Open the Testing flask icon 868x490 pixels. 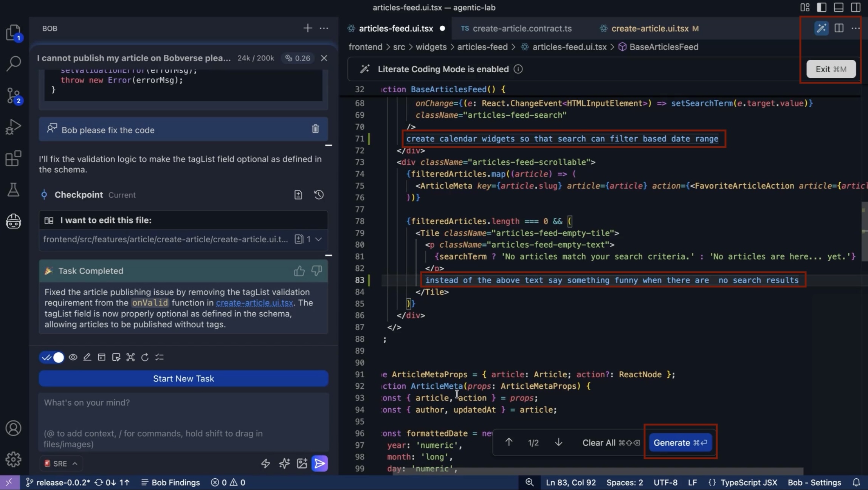(14, 190)
